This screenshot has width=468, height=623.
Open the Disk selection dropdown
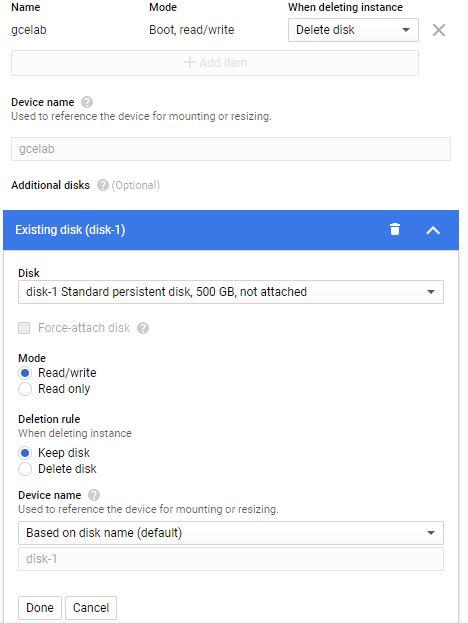[231, 292]
